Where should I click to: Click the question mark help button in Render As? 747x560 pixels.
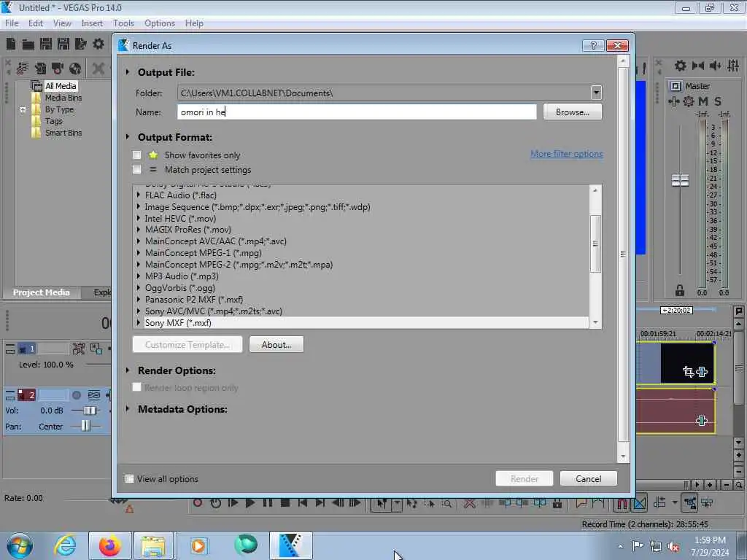pos(593,46)
